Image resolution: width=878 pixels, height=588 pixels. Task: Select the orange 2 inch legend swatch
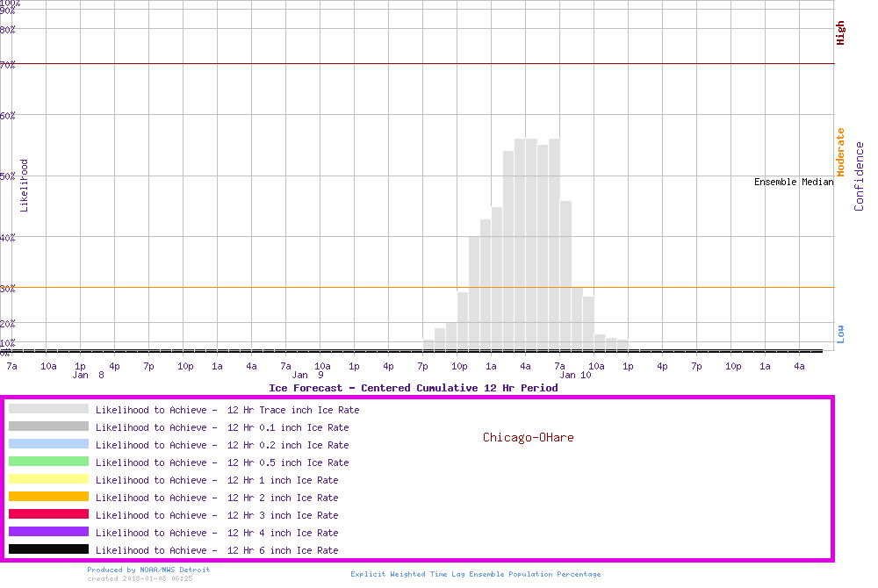pyautogui.click(x=48, y=497)
